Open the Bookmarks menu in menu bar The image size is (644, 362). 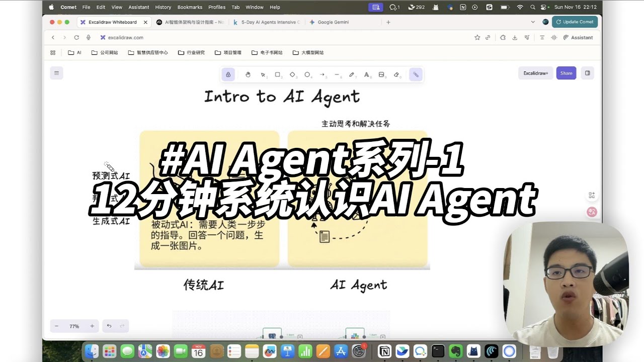click(190, 7)
